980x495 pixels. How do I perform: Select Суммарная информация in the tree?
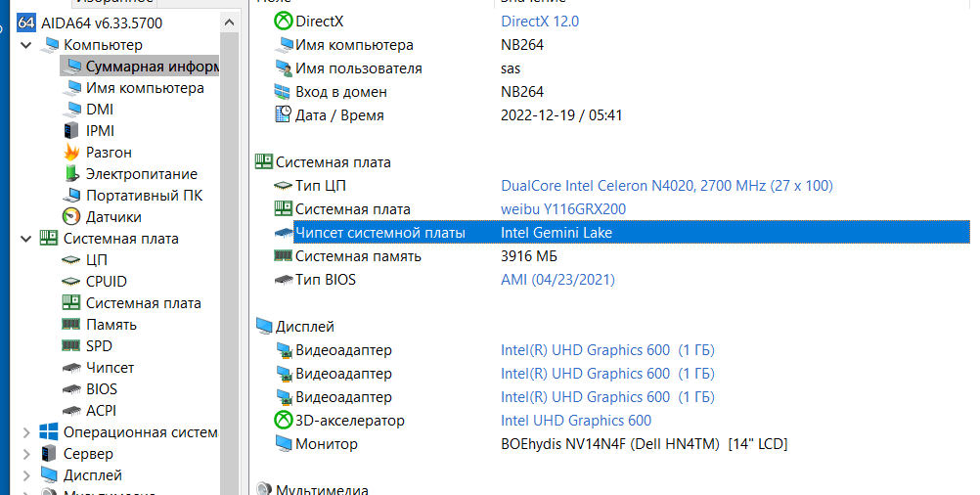tap(140, 67)
